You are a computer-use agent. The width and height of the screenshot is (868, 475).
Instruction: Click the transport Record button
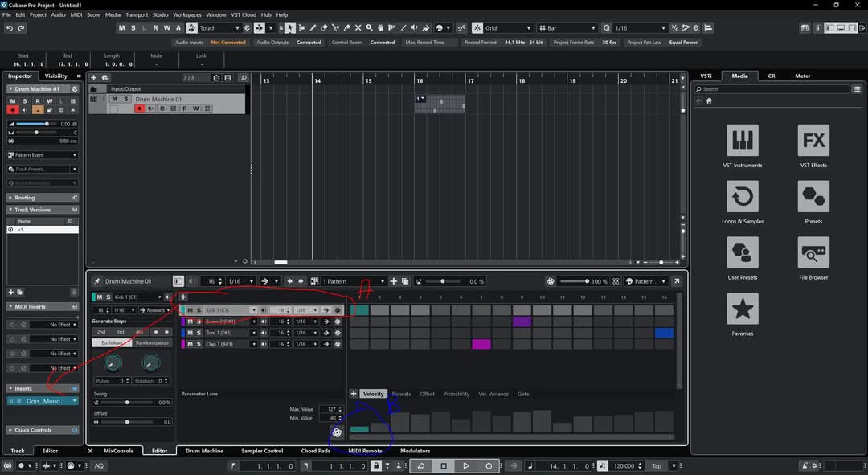[x=489, y=465]
